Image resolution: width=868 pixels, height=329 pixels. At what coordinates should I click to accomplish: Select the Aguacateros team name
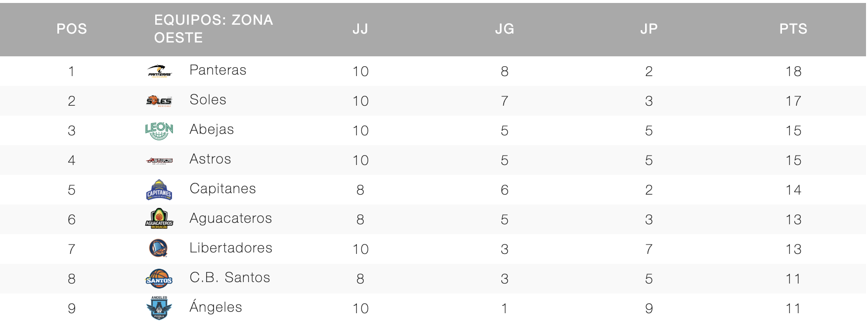pos(231,218)
